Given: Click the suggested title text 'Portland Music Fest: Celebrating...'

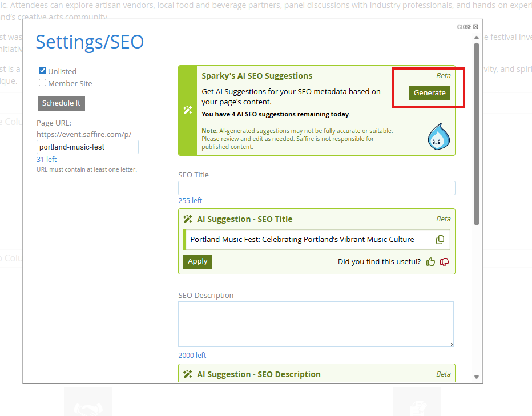Looking at the screenshot, I should click(x=303, y=240).
